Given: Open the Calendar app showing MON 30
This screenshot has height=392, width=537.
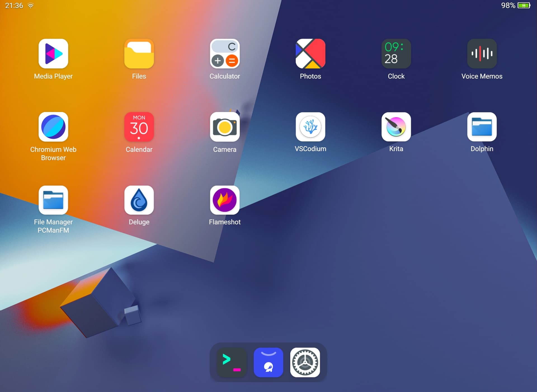Looking at the screenshot, I should tap(139, 127).
